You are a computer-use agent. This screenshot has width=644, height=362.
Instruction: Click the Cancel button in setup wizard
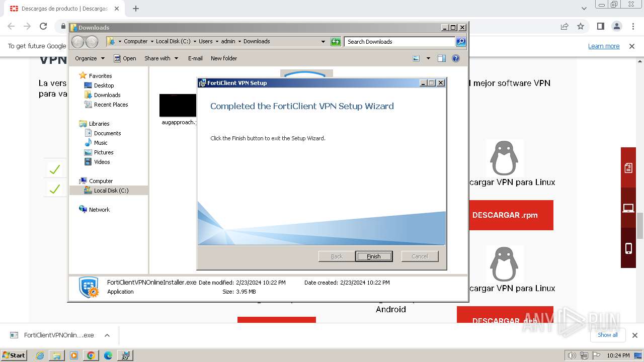coord(420,256)
